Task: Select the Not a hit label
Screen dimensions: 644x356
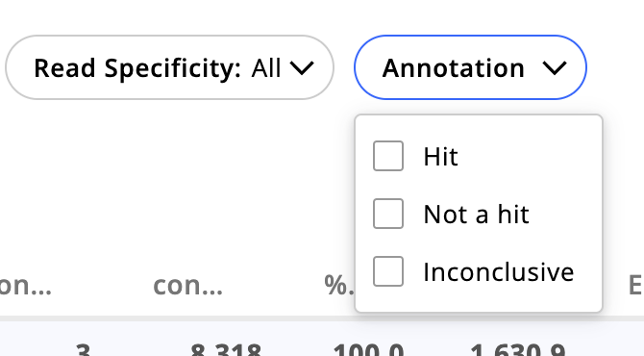Action: pyautogui.click(x=476, y=215)
